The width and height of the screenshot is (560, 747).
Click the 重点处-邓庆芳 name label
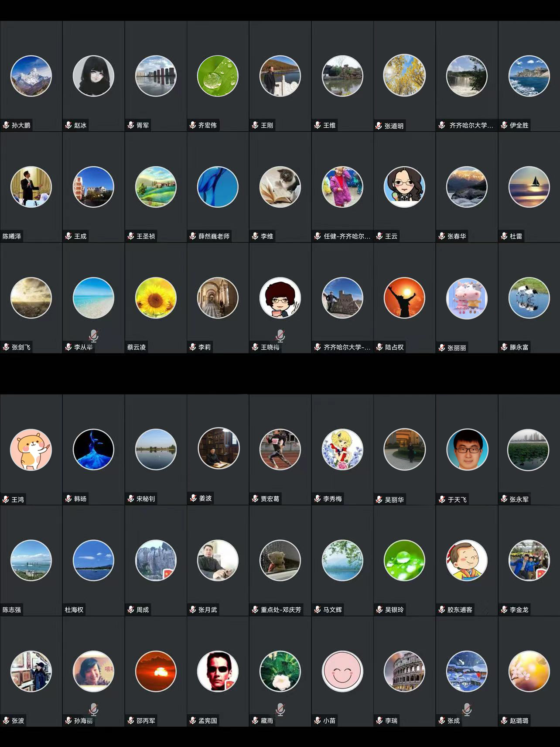pos(281,610)
